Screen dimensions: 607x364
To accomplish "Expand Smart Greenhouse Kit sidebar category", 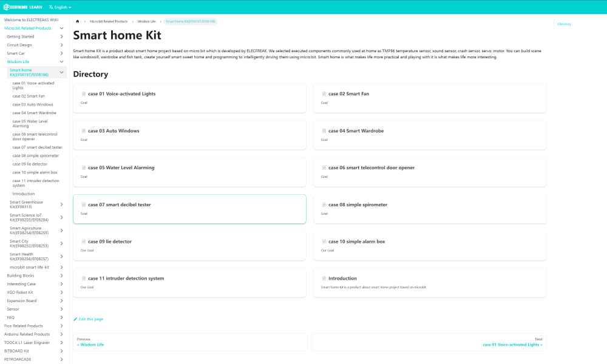I will pyautogui.click(x=61, y=204).
